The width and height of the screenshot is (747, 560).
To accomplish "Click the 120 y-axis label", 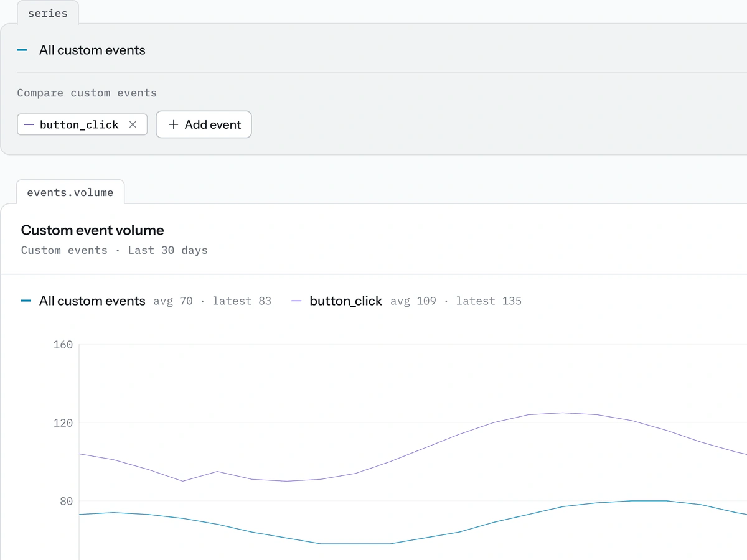I will click(x=63, y=423).
